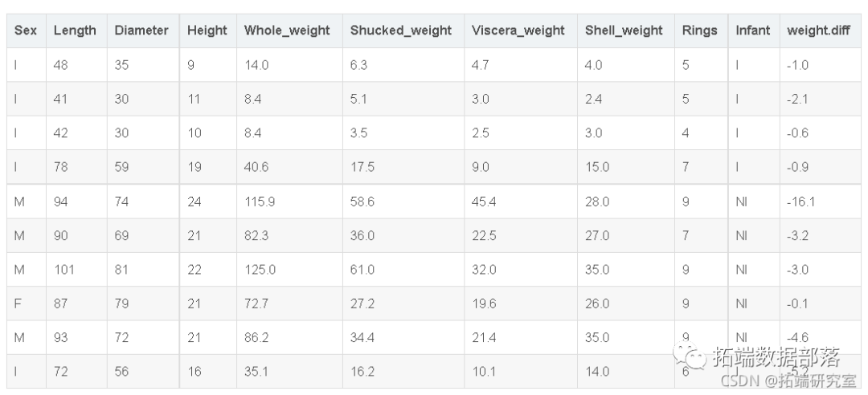Select the Shell_weight column header

coord(624,31)
